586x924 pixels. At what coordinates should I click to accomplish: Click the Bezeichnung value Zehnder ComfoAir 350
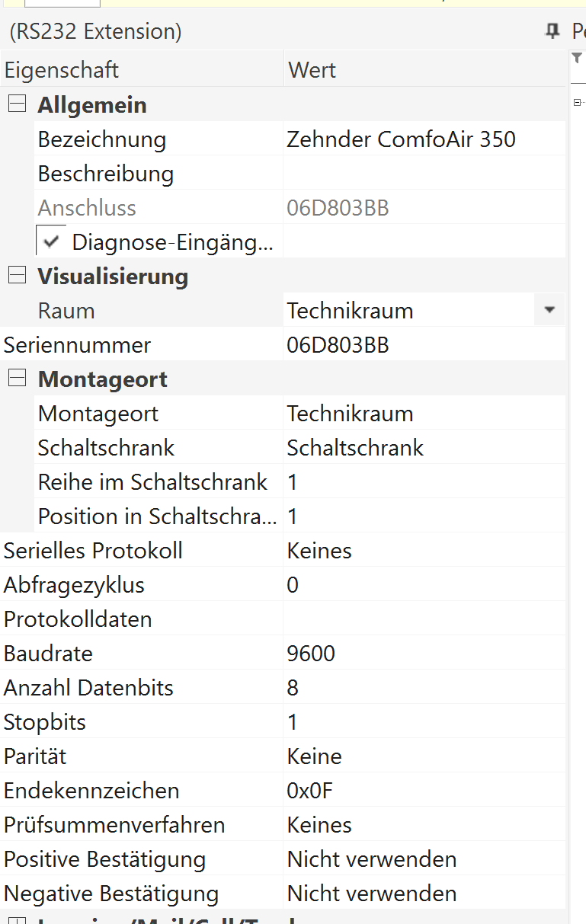point(401,139)
